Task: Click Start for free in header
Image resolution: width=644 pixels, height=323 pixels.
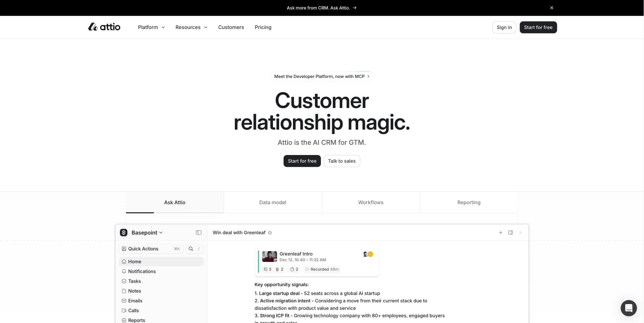Action: coord(538,27)
